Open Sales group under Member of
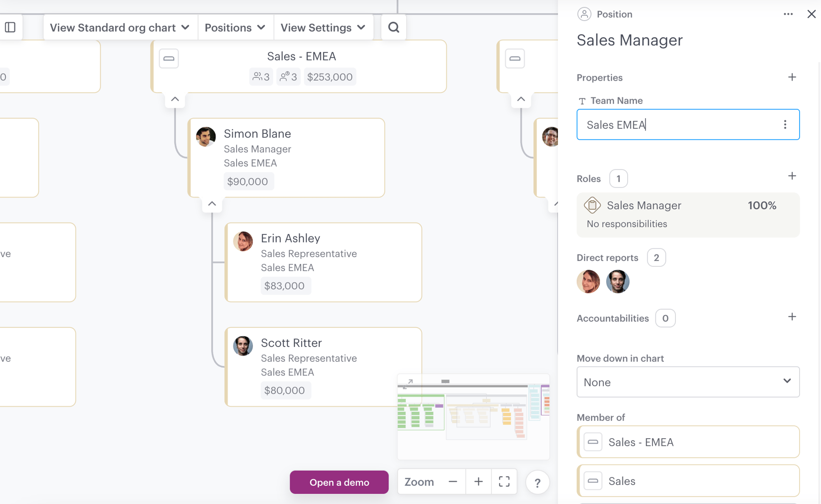This screenshot has width=821, height=504. click(688, 481)
